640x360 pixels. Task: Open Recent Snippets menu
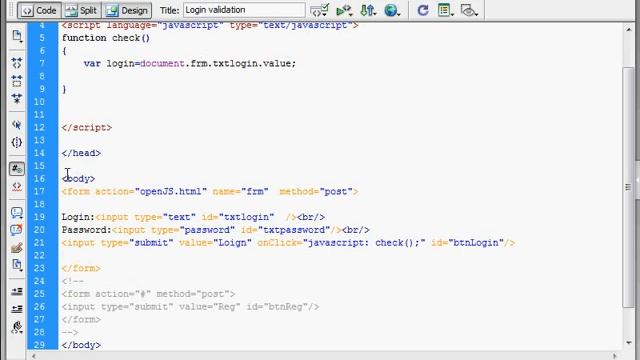click(17, 265)
